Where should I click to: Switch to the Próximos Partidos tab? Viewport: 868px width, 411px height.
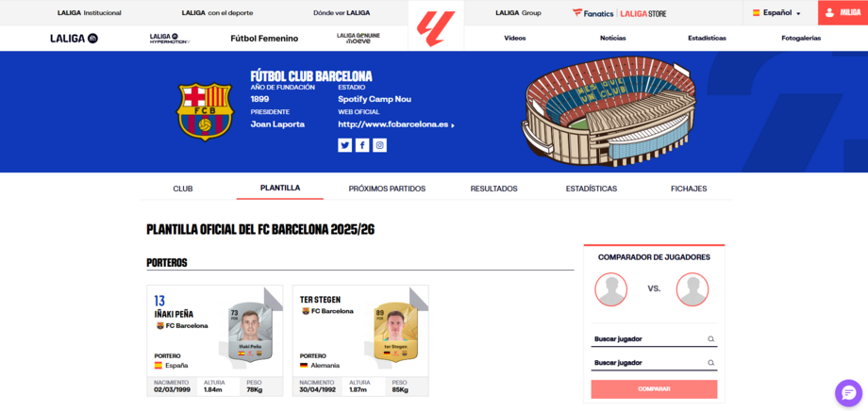pos(387,189)
